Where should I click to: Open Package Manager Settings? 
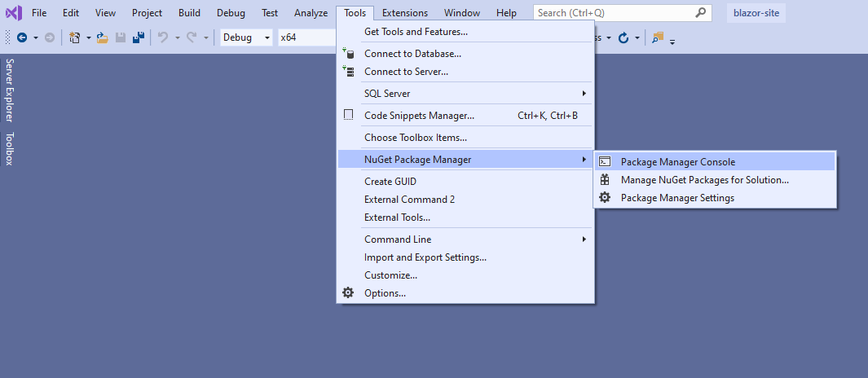[x=676, y=198]
